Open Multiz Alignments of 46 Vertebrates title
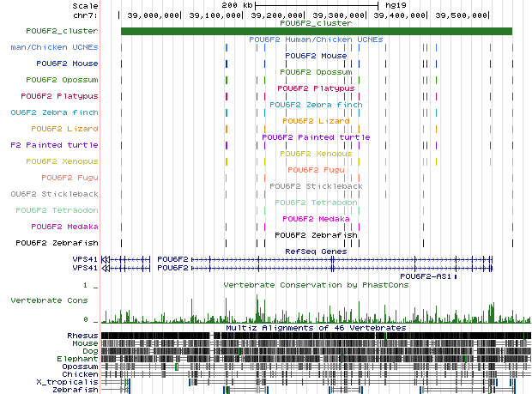 pos(316,328)
